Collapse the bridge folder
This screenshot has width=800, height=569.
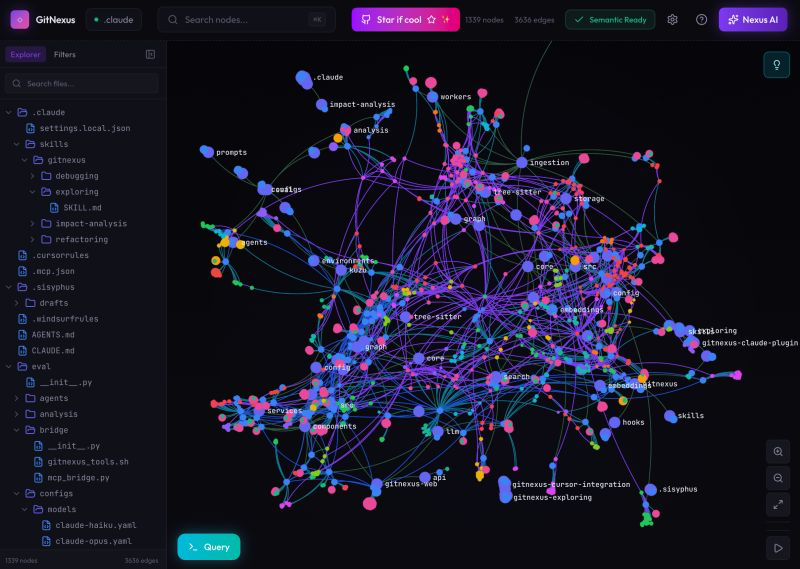pos(16,430)
